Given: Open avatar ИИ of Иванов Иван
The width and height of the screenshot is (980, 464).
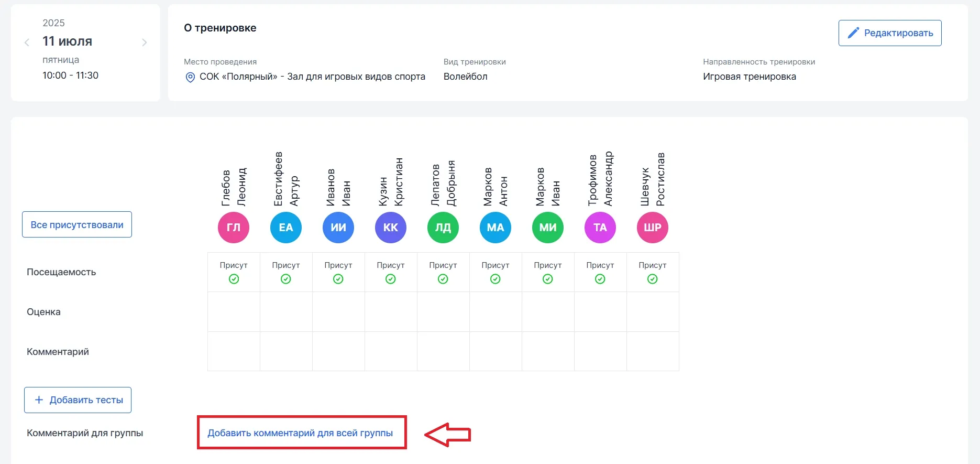Looking at the screenshot, I should pos(338,228).
